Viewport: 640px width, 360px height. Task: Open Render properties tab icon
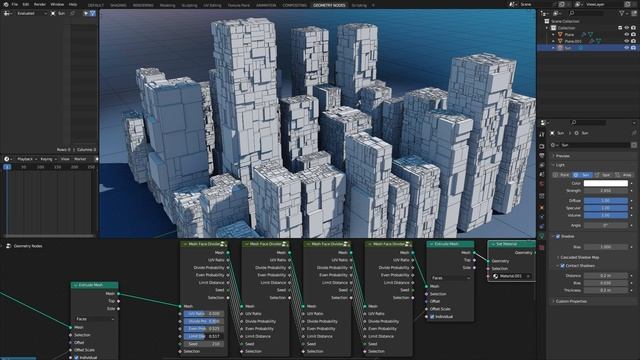(542, 146)
